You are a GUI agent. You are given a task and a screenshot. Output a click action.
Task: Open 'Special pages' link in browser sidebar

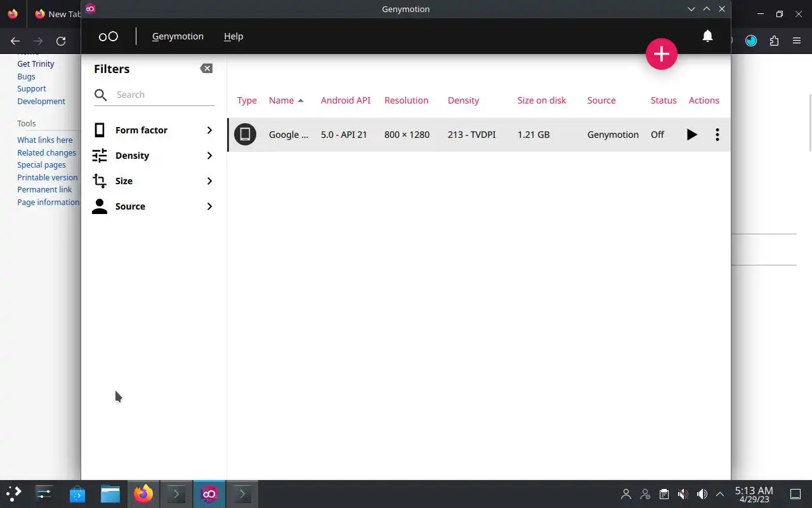click(41, 165)
